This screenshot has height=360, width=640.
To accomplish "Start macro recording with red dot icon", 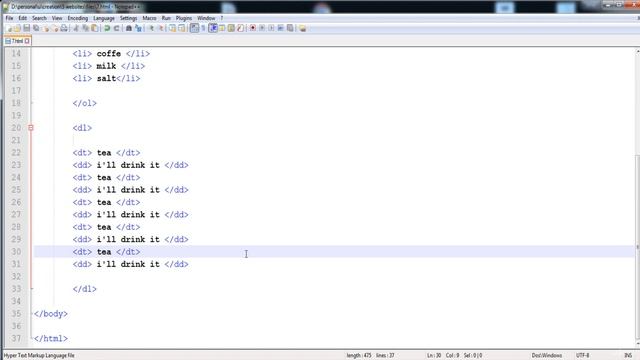I will click(x=253, y=28).
